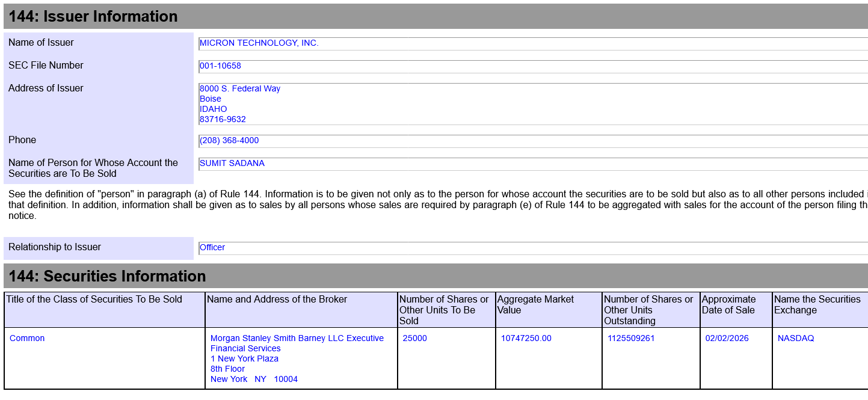Click the SEC File Number label

(x=46, y=66)
